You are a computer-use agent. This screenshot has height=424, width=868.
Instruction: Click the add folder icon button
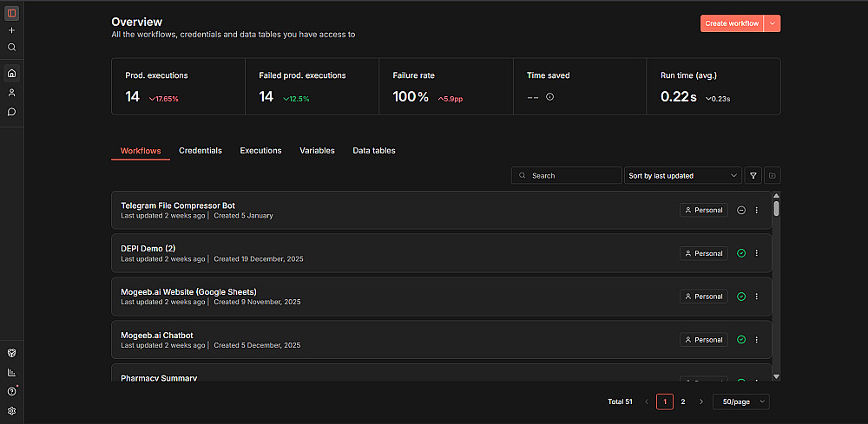(x=773, y=175)
